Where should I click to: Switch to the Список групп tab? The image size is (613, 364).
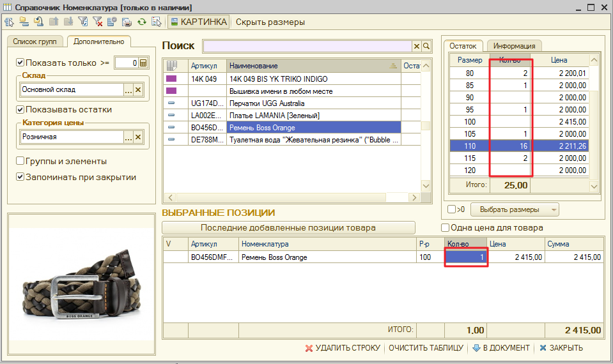tap(35, 42)
